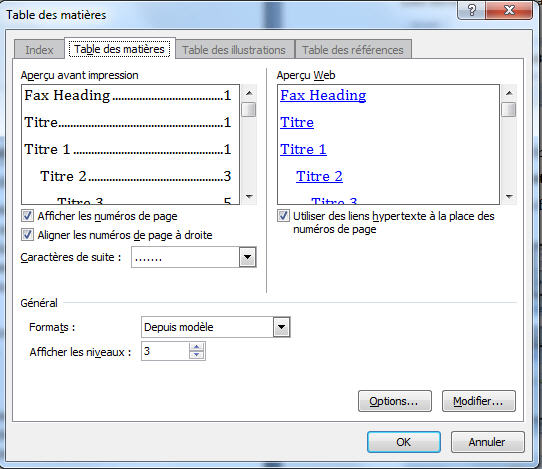This screenshot has height=469, width=542.
Task: Open the Caractères de suite dropdown
Action: [247, 257]
